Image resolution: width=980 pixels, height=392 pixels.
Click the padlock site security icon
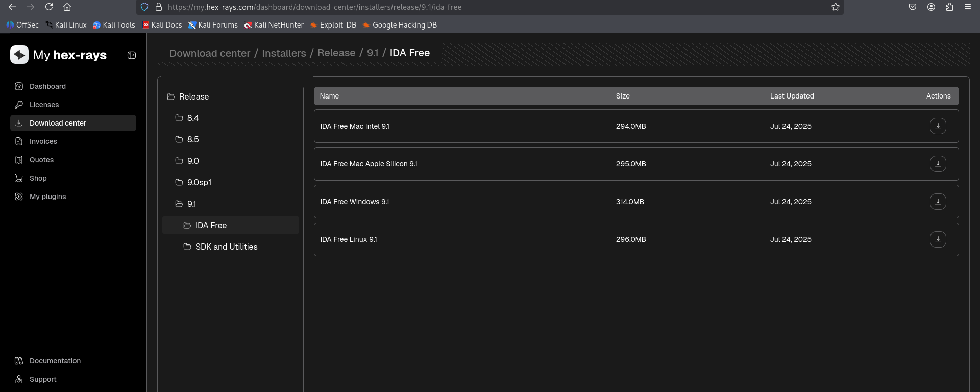tap(159, 7)
